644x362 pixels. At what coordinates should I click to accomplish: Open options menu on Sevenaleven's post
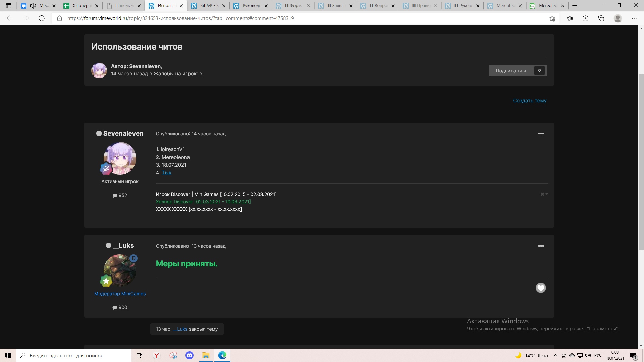[541, 134]
